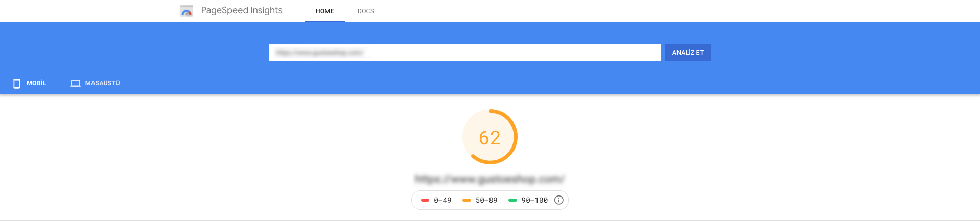Open the score range info icon
The width and height of the screenshot is (980, 221).
pyautogui.click(x=559, y=200)
